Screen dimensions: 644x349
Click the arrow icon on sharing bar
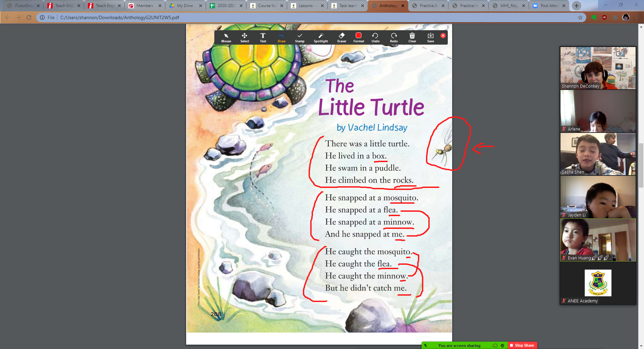426,345
